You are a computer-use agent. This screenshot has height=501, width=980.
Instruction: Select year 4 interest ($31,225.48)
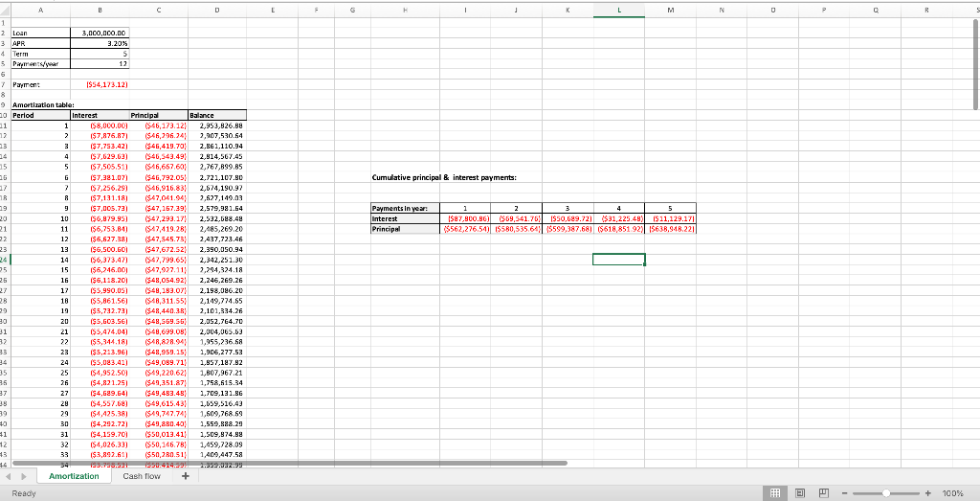(619, 219)
